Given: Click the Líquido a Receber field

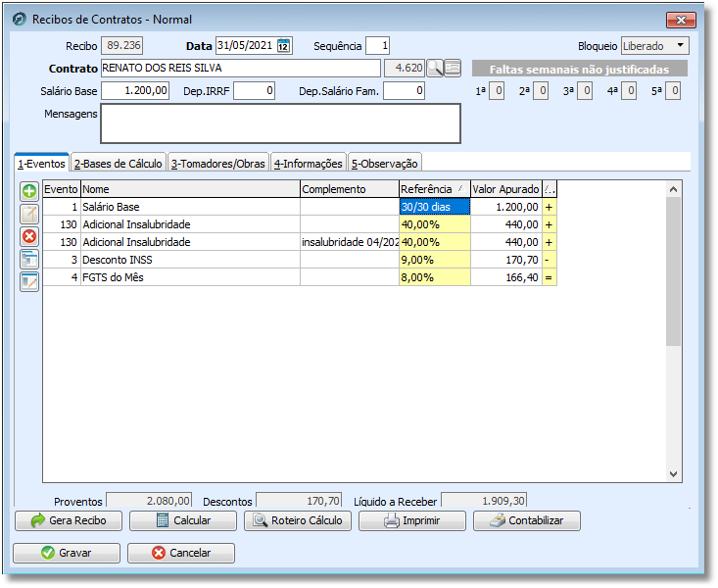Looking at the screenshot, I should tap(484, 501).
